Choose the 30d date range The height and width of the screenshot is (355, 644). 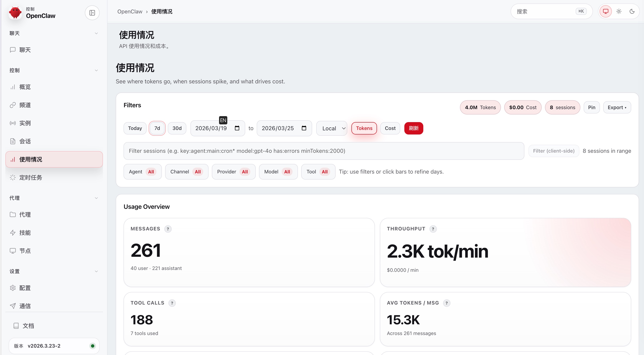[177, 128]
